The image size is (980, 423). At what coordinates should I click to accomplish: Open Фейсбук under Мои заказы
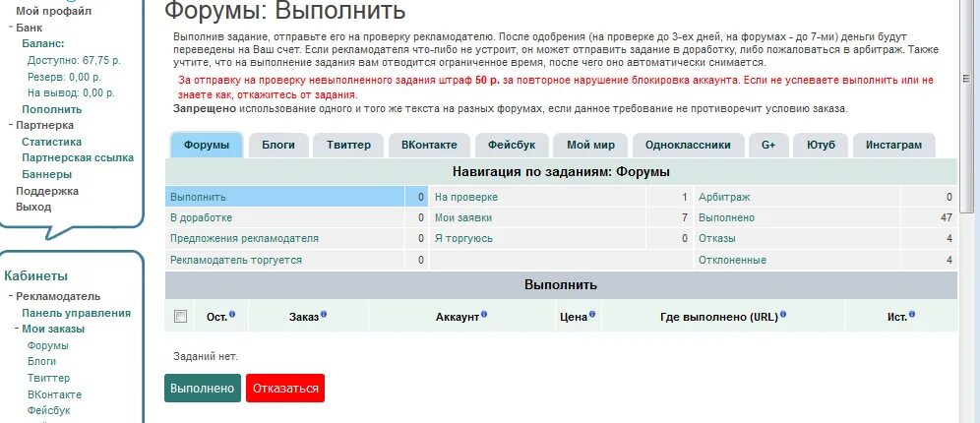click(x=49, y=410)
